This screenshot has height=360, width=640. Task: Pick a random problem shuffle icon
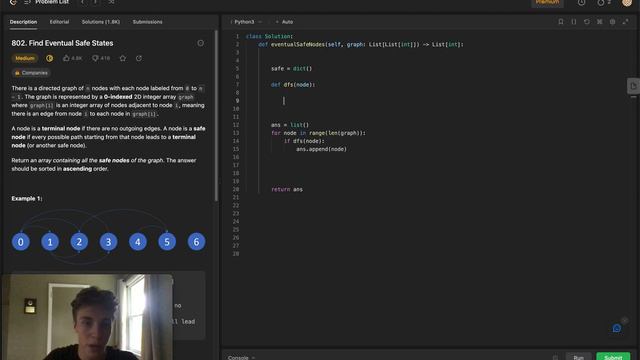click(x=111, y=2)
